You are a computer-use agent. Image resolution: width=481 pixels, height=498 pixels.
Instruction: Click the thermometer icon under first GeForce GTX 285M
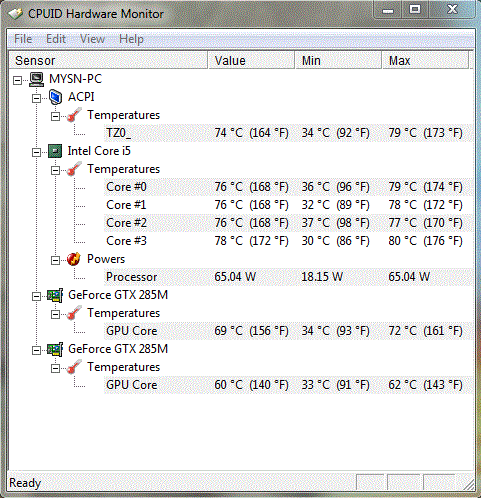pyautogui.click(x=74, y=313)
